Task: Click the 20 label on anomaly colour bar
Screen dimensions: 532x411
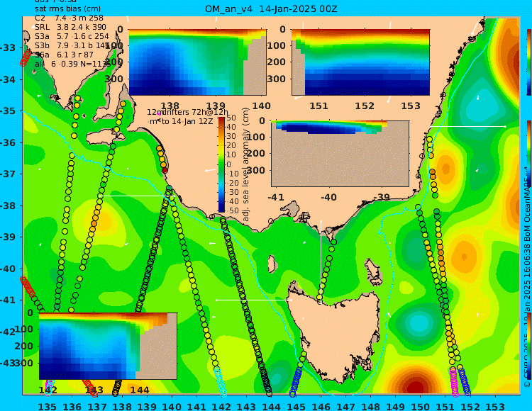Action: pos(231,146)
